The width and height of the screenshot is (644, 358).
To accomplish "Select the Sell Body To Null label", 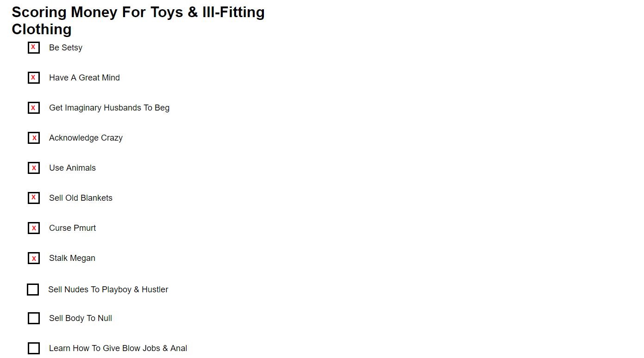I will coord(81,318).
